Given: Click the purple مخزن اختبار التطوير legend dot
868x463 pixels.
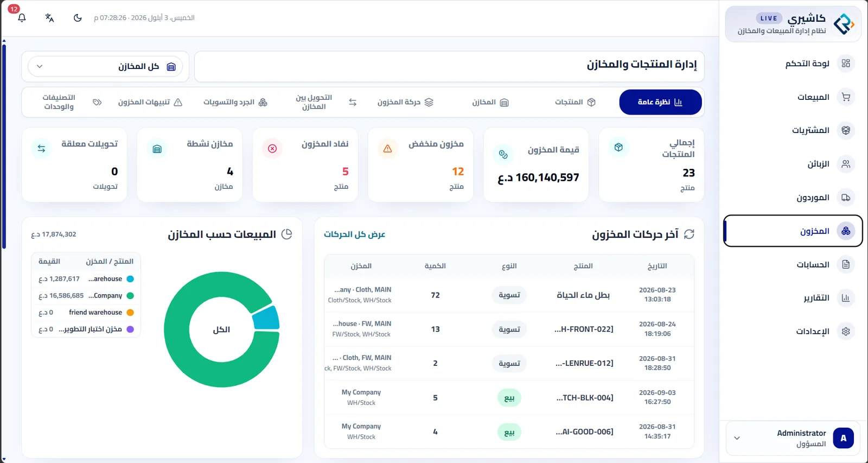Looking at the screenshot, I should 130,329.
